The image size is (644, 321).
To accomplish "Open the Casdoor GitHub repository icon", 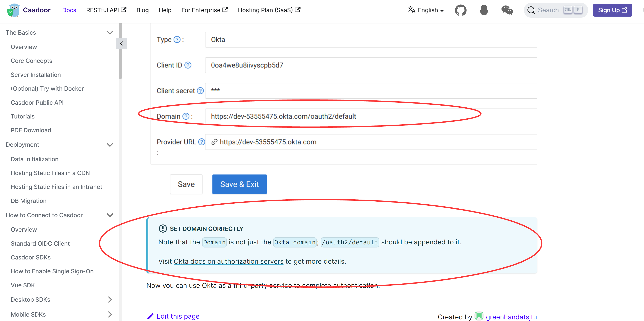I will [461, 10].
